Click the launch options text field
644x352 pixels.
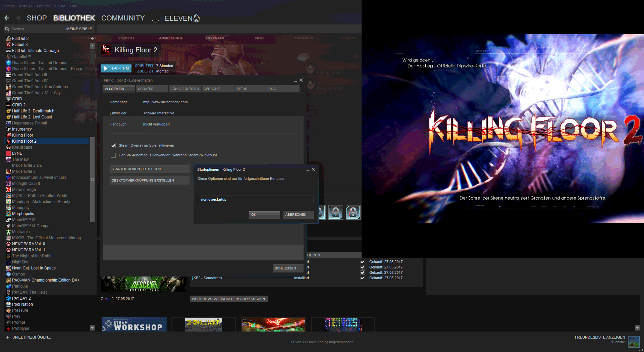tap(256, 200)
